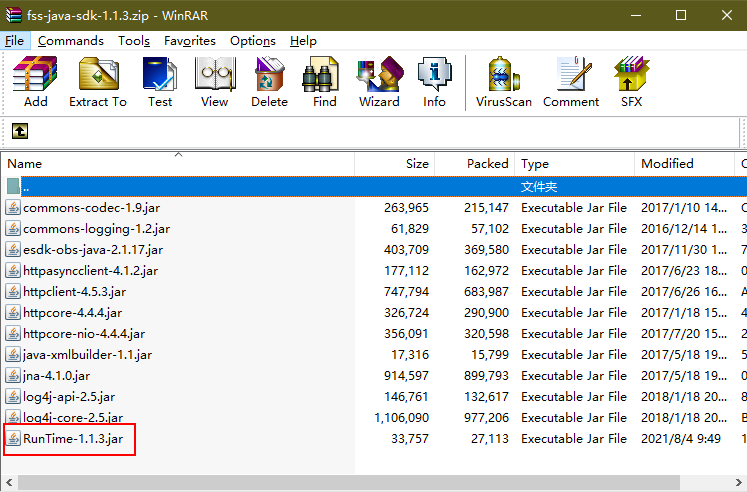Launch the Wizard tool

point(379,81)
